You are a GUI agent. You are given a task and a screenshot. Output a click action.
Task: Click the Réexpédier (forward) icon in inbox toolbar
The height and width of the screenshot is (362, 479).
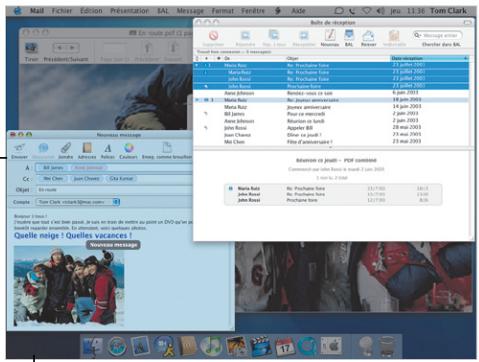(304, 35)
